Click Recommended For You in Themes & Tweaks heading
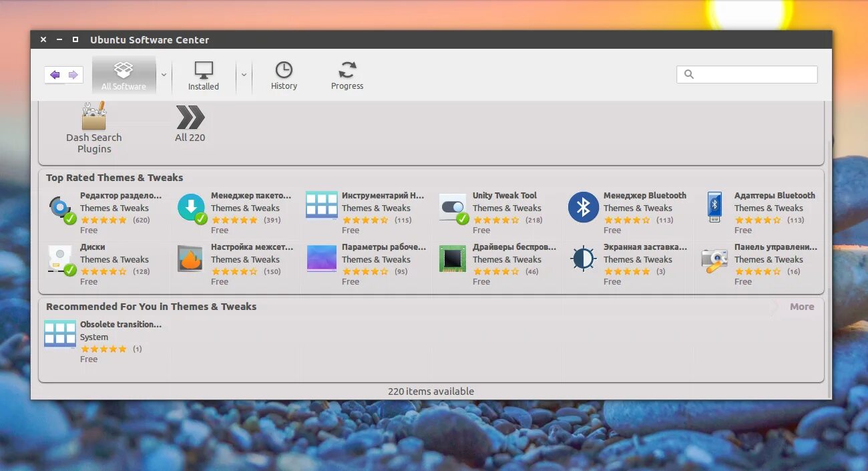The width and height of the screenshot is (868, 471). (151, 307)
